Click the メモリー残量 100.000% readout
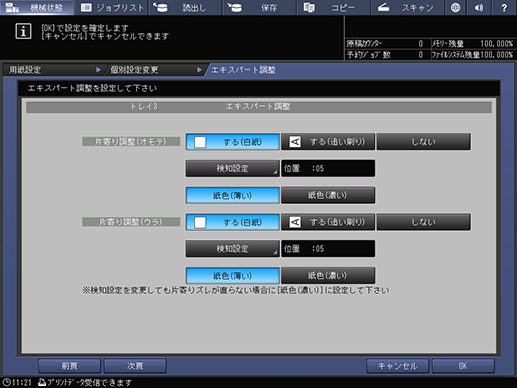The height and width of the screenshot is (388, 517). (472, 44)
